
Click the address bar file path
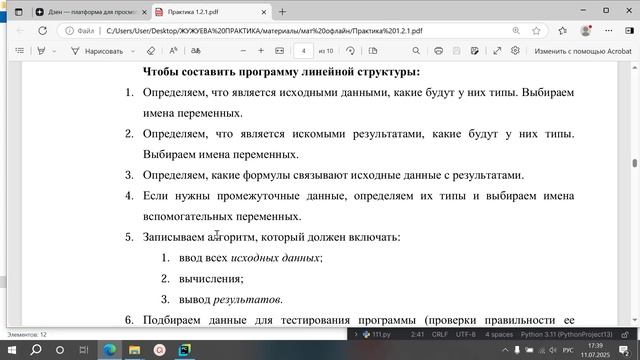coord(264,31)
